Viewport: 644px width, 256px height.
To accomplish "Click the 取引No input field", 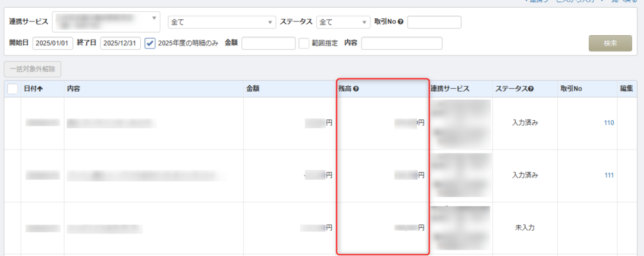I will (434, 22).
